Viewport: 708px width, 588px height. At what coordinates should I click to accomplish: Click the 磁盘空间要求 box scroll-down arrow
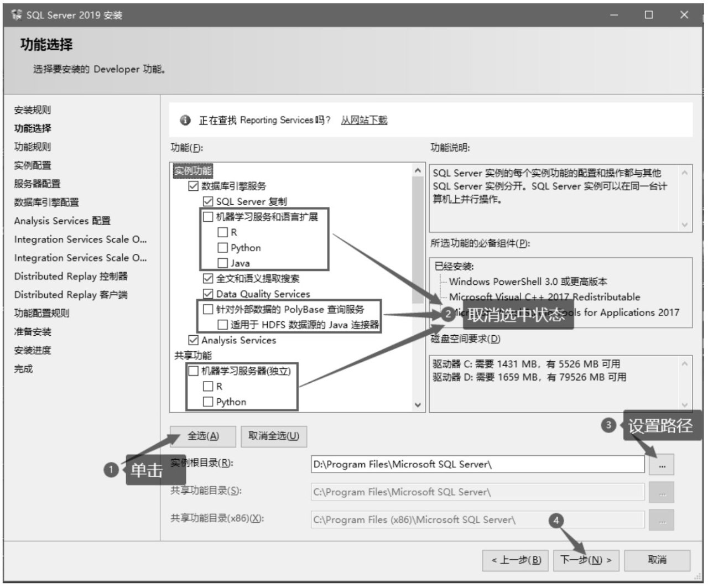[x=685, y=404]
